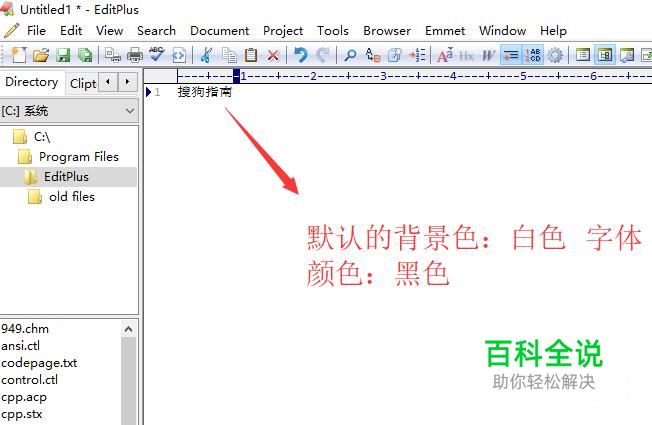
Task: Select file ansi.ctl in the list
Action: (21, 346)
